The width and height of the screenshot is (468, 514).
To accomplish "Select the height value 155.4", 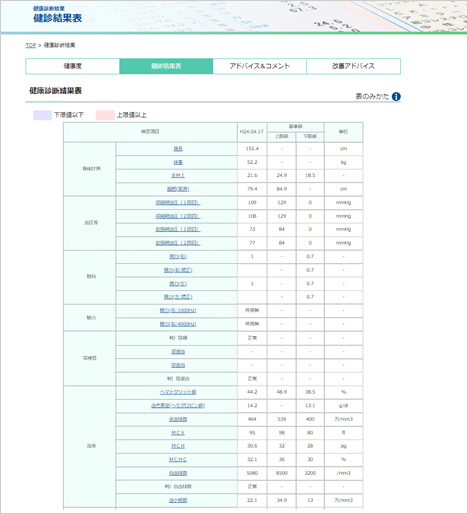I will 252,149.
